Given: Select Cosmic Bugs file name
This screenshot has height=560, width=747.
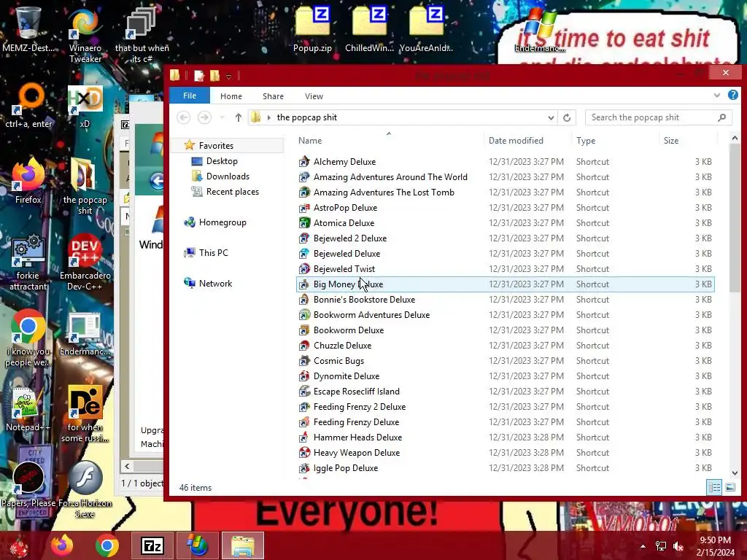Looking at the screenshot, I should tap(338, 361).
